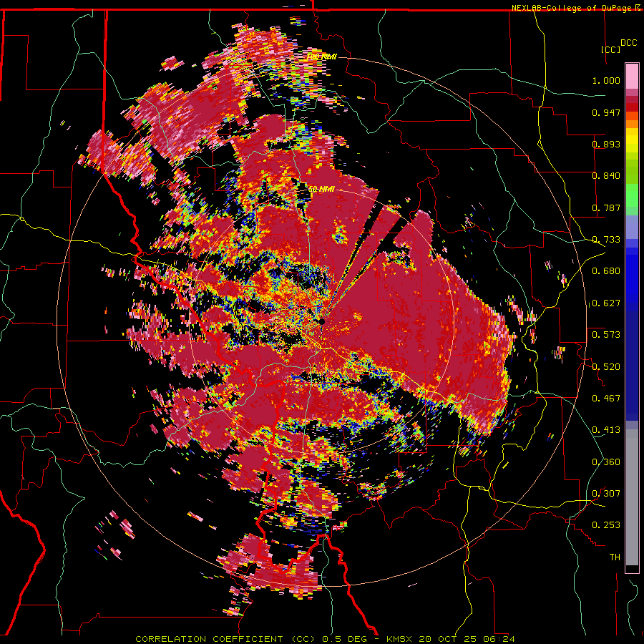
Task: Click the 50 NMI range ring label
Action: point(321,190)
